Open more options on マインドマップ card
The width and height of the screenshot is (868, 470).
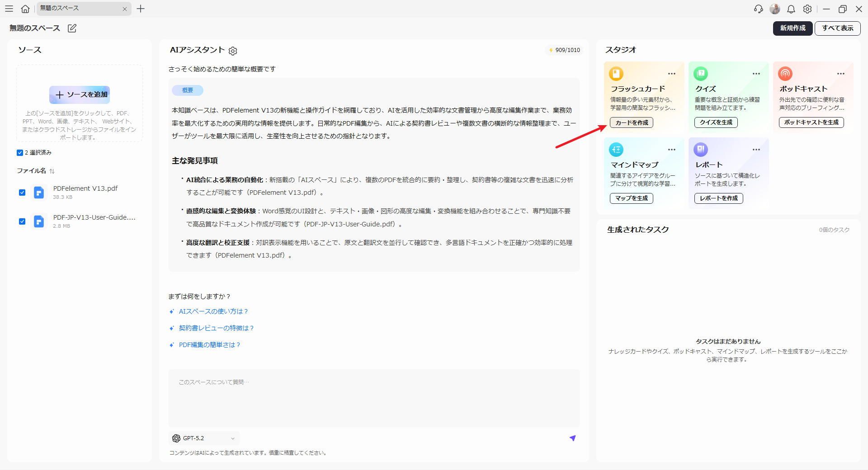tap(672, 150)
